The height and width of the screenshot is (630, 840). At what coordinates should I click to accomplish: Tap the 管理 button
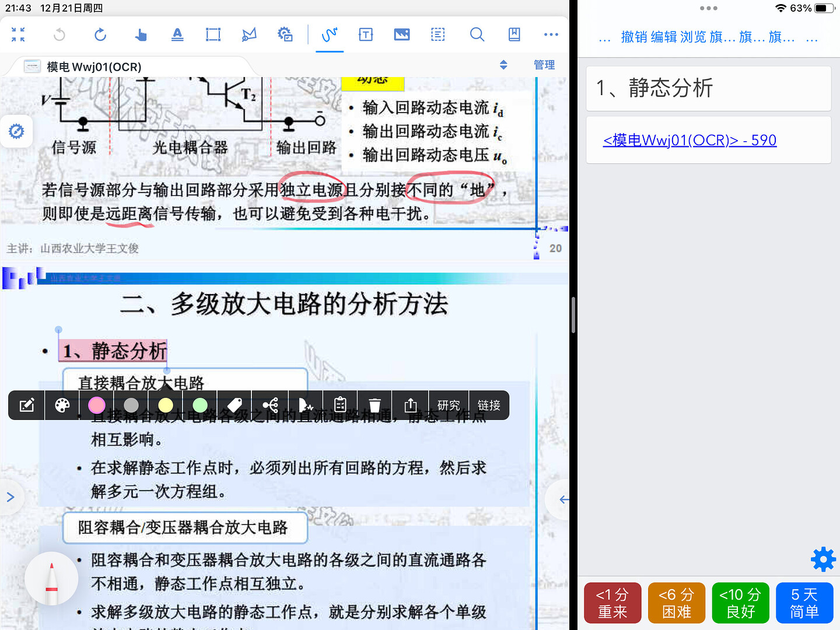click(x=544, y=65)
